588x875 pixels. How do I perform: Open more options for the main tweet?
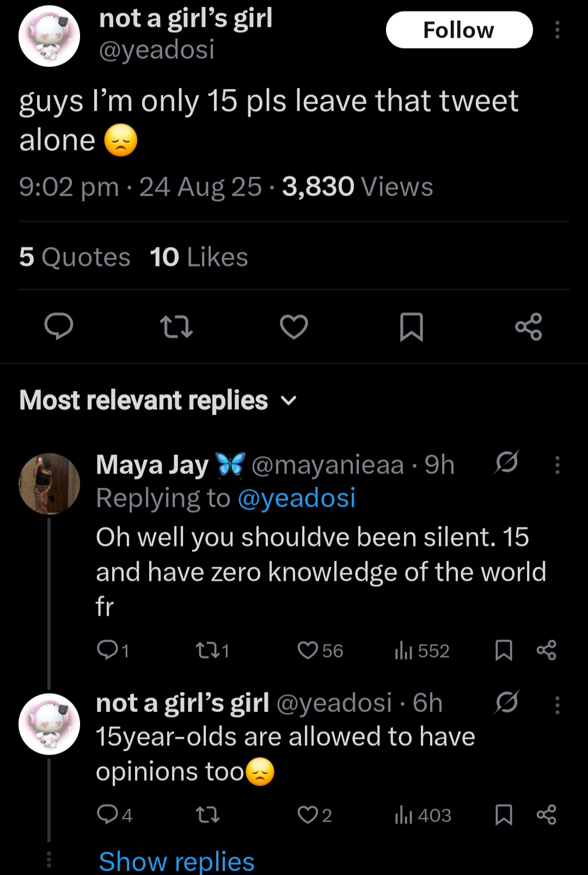click(x=557, y=30)
